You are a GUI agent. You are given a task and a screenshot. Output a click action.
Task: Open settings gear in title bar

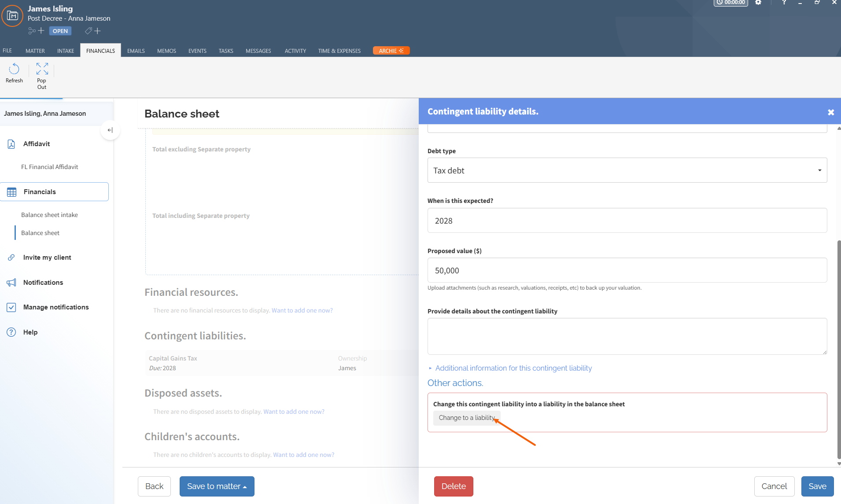[x=758, y=3]
